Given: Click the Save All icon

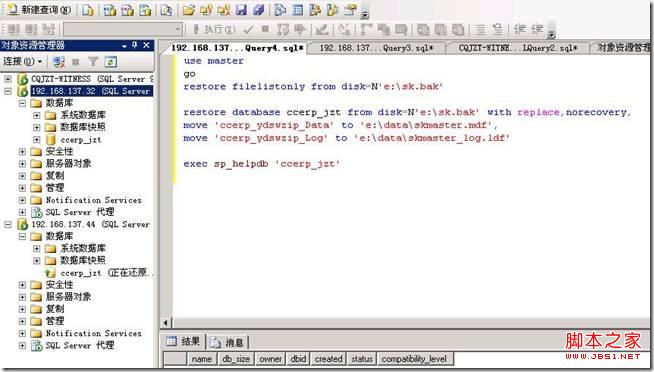Looking at the screenshot, I should tap(259, 10).
